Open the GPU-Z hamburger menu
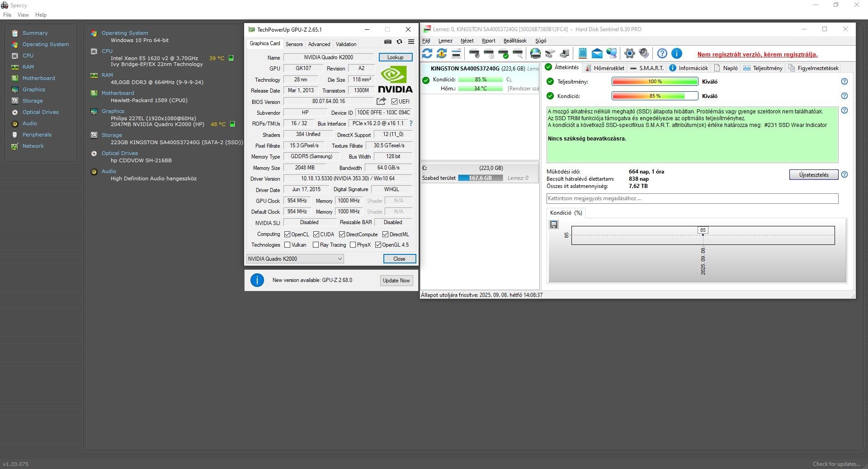 [x=411, y=42]
